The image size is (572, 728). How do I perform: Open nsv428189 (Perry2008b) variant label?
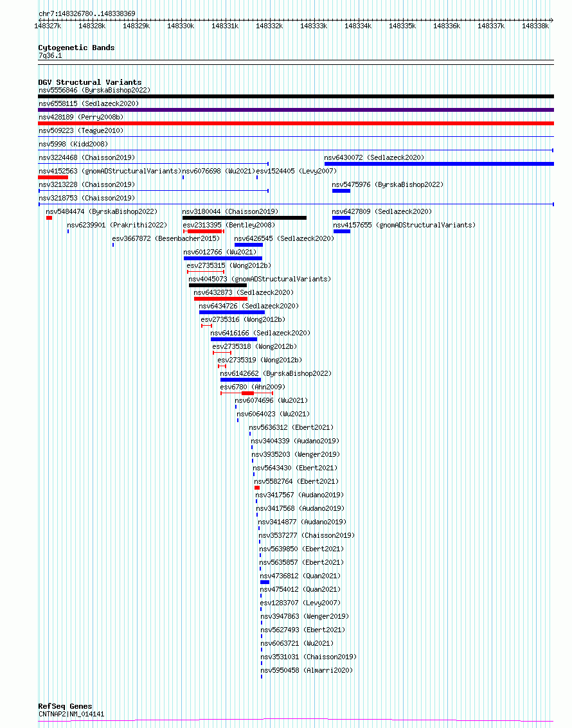pyautogui.click(x=81, y=117)
